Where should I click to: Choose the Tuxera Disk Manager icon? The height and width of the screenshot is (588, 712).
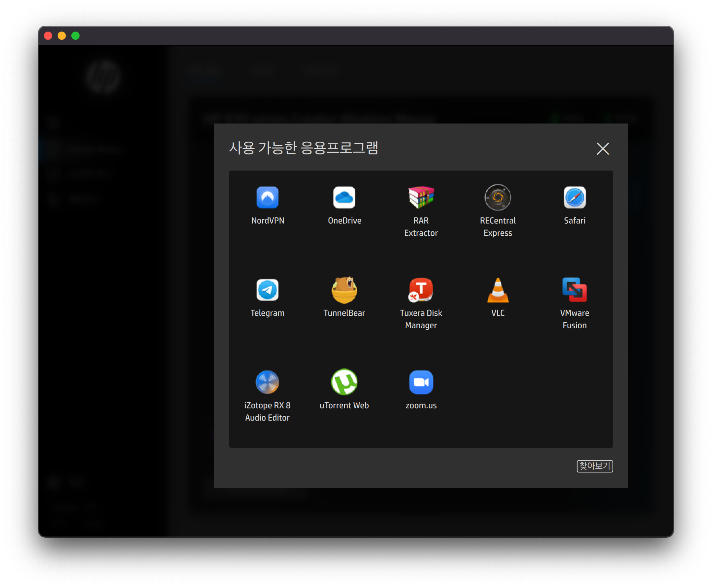point(421,290)
